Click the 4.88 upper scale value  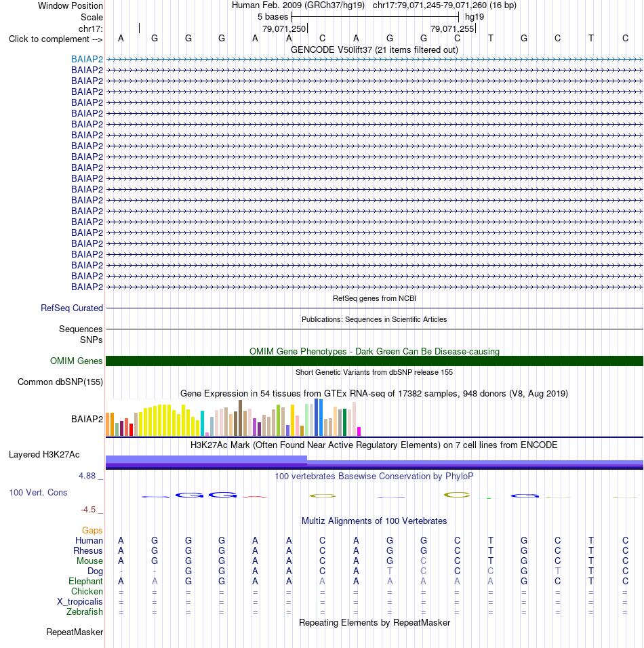pyautogui.click(x=87, y=476)
